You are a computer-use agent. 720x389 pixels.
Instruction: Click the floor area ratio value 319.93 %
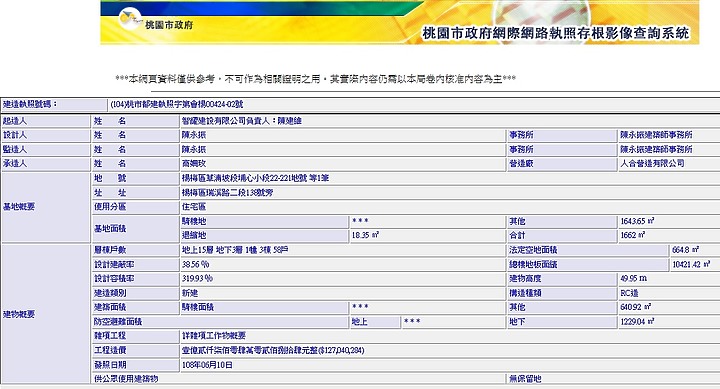tap(197, 279)
